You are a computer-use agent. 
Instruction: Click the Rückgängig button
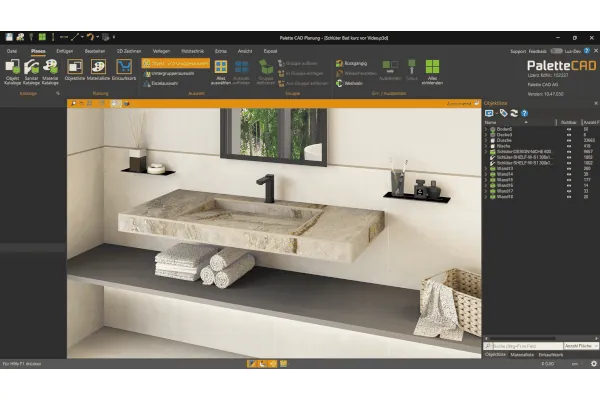(x=352, y=63)
